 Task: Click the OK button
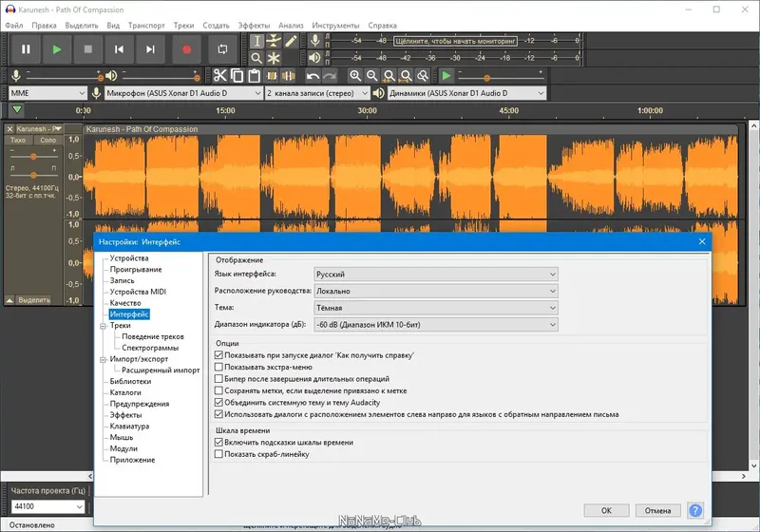tap(606, 510)
